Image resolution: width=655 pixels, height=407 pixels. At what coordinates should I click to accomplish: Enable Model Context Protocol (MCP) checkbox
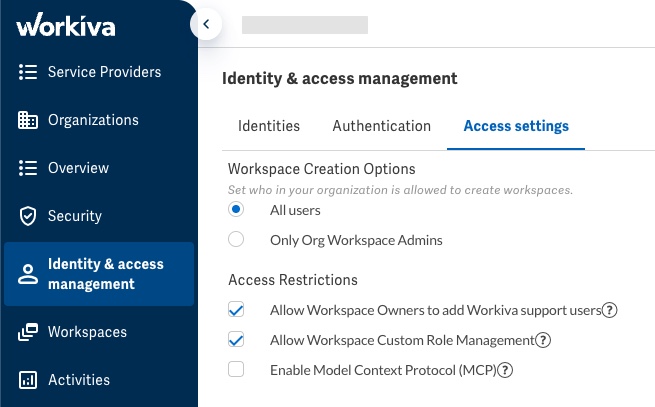click(236, 369)
